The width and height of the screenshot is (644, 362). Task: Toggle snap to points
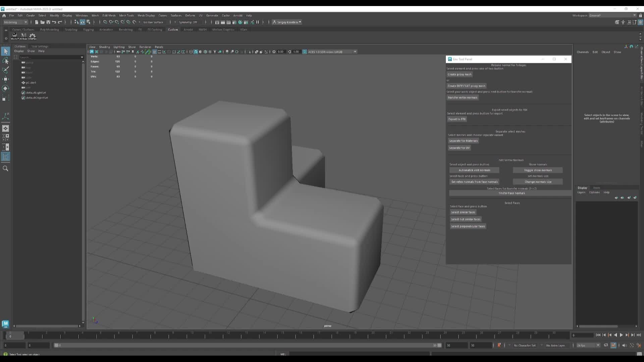pos(117,22)
